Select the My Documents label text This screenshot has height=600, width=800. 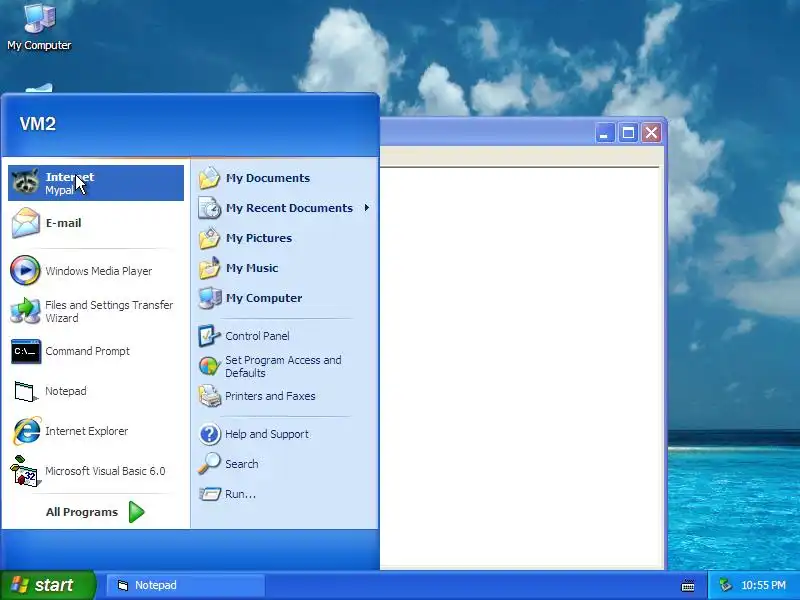click(268, 178)
